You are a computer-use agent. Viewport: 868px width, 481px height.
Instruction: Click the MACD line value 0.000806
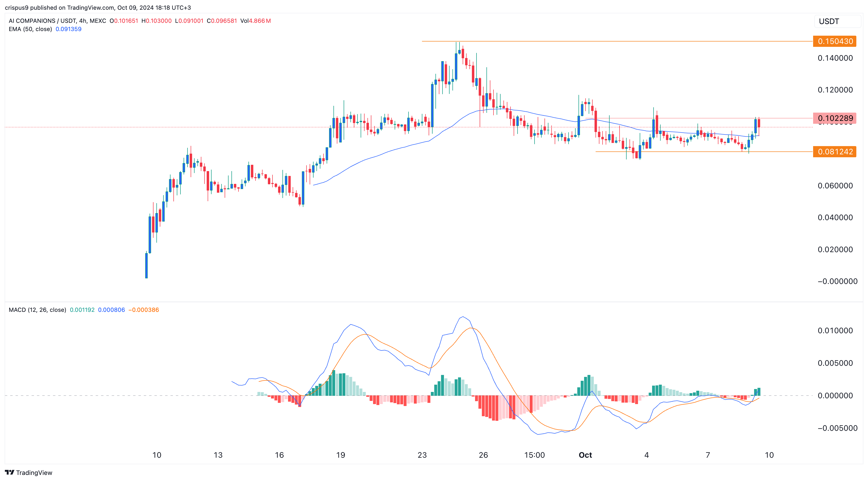[x=111, y=310]
